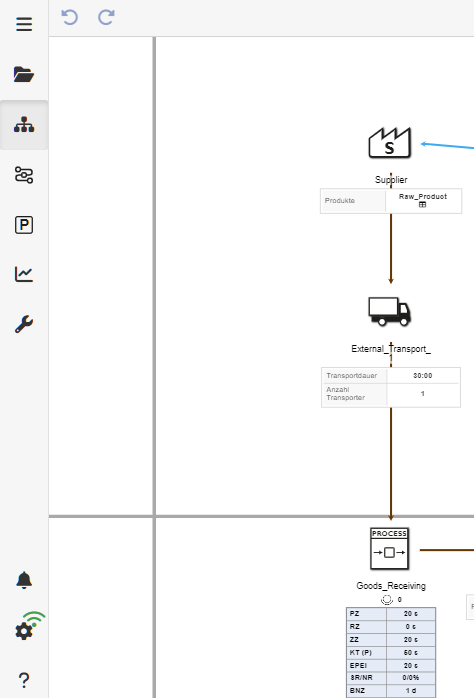
Task: Open the notifications bell
Action: pyautogui.click(x=24, y=580)
